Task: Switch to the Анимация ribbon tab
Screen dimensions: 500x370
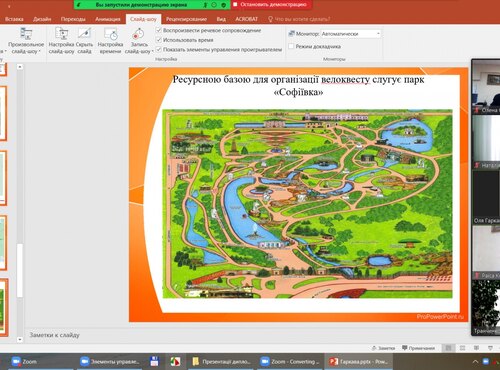Action: point(107,19)
